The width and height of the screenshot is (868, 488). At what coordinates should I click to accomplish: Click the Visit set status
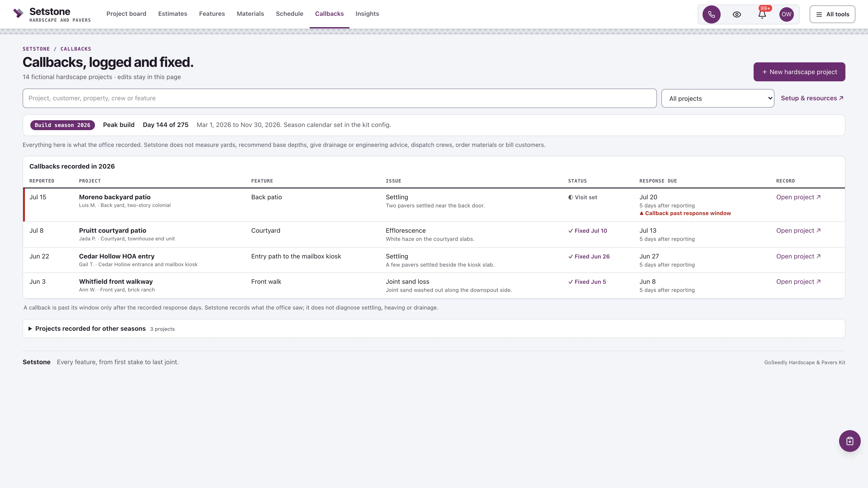(x=583, y=198)
